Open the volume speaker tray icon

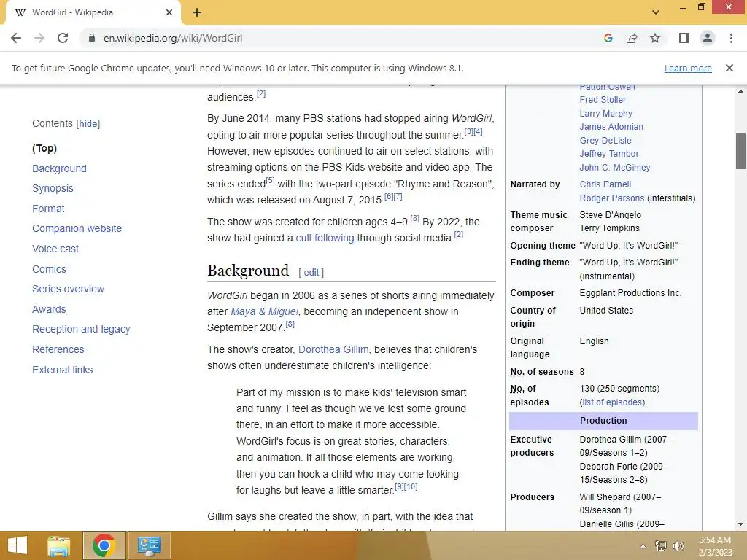click(x=678, y=546)
